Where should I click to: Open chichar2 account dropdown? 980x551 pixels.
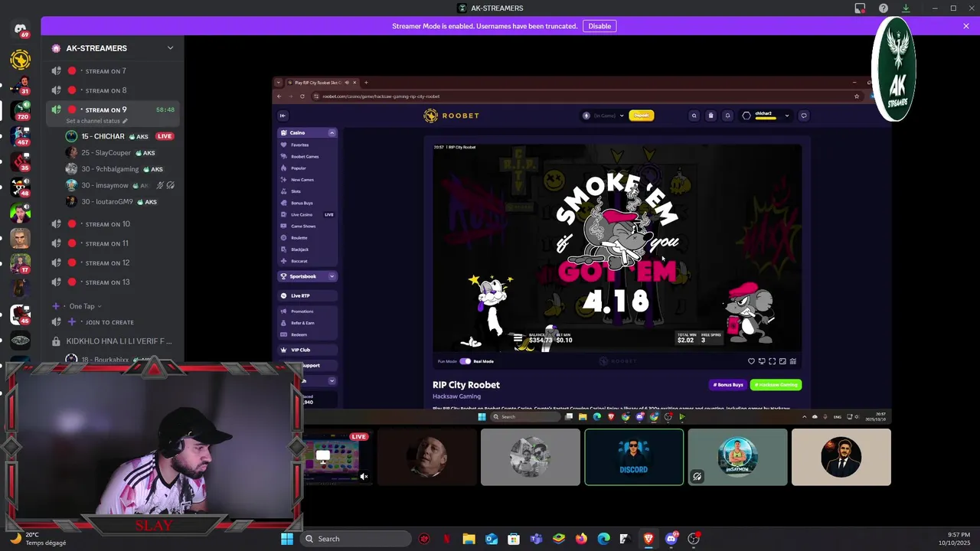(766, 116)
